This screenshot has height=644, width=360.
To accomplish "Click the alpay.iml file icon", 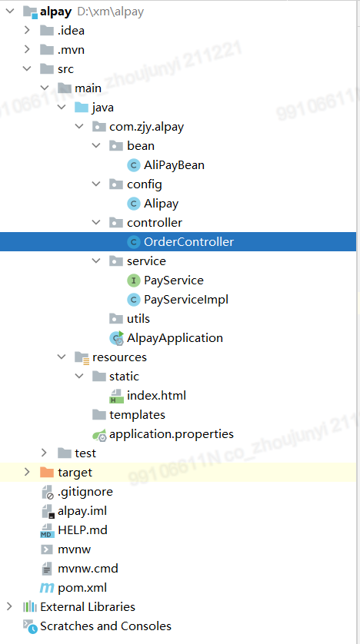I will click(48, 512).
